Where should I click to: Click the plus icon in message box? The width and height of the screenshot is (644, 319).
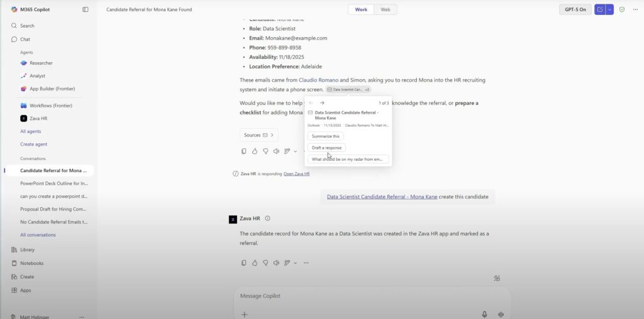(245, 314)
